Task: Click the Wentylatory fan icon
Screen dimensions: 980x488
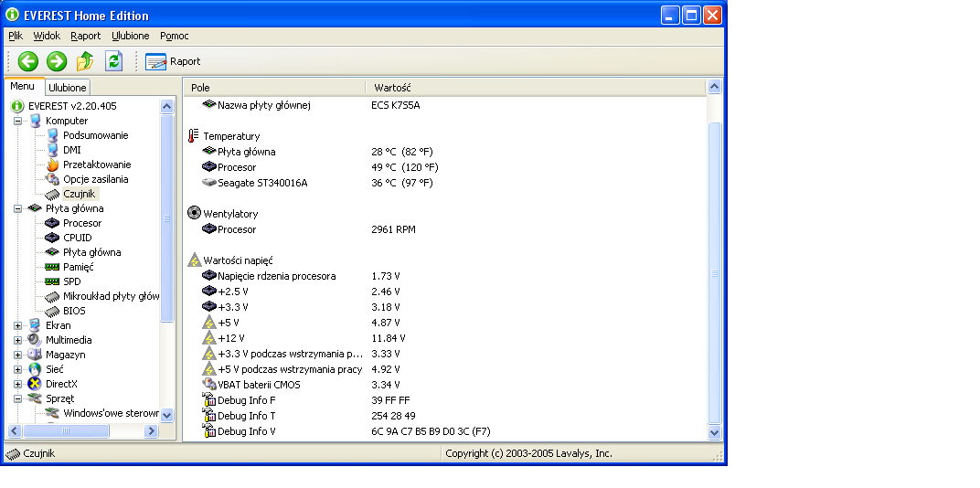Action: 195,213
